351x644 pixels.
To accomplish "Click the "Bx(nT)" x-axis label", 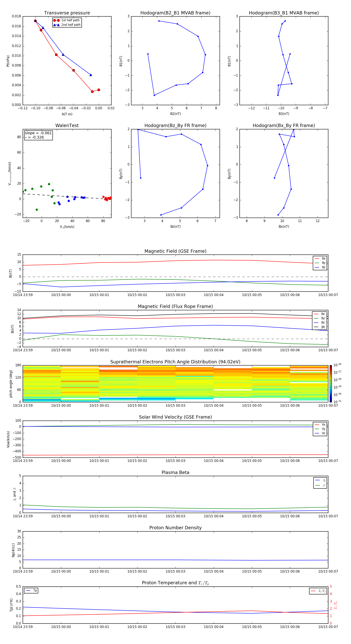I will pos(284,227).
